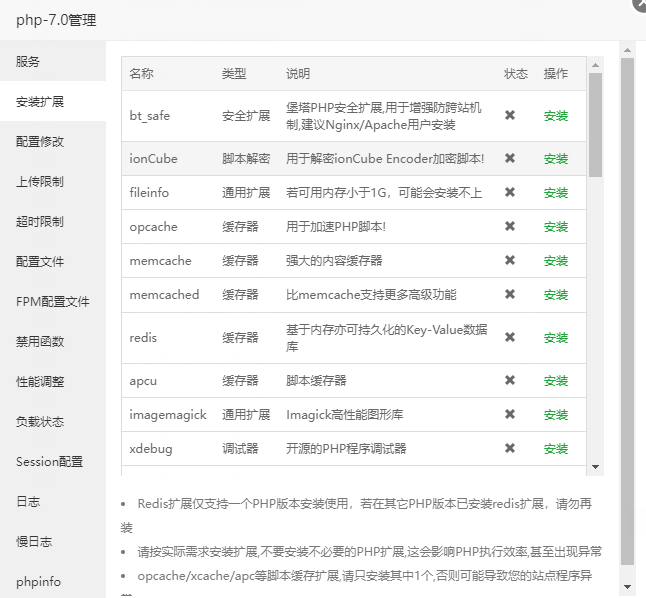Select the ionCube name cell
The height and width of the screenshot is (598, 646).
153,159
